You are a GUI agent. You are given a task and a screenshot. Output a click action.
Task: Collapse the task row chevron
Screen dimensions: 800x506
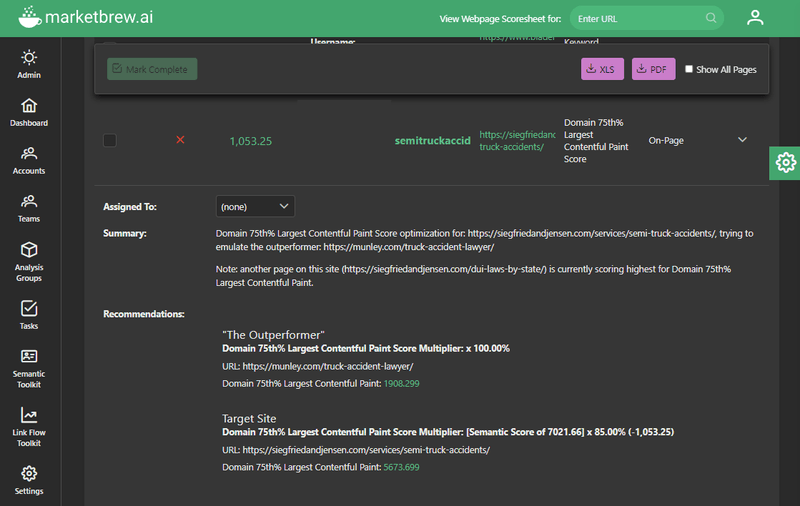(x=742, y=140)
